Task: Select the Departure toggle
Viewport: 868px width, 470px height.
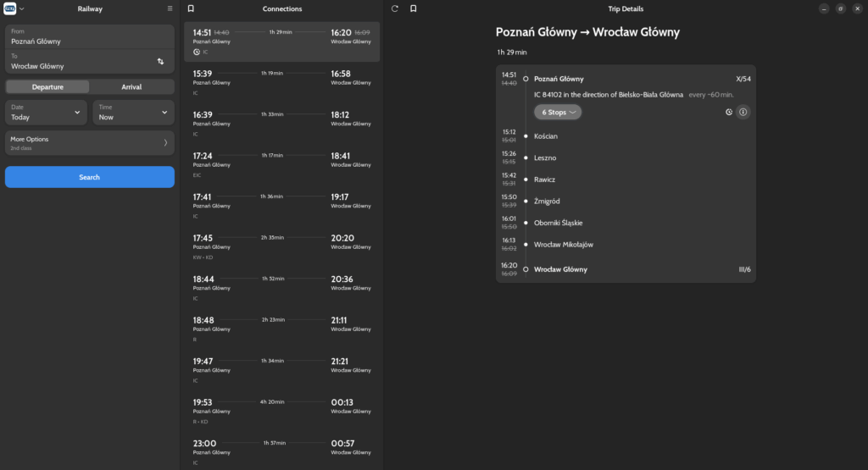Action: click(47, 87)
